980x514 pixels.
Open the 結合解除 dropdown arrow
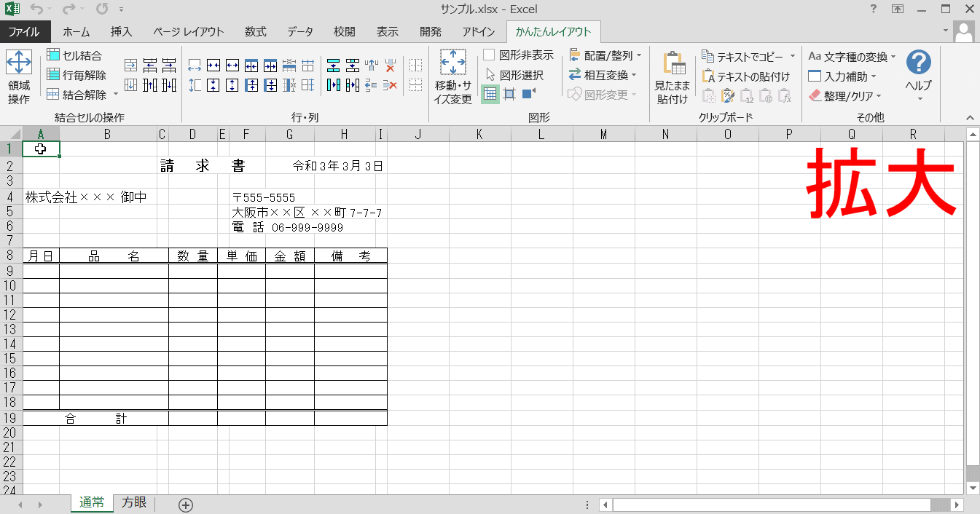(x=115, y=95)
